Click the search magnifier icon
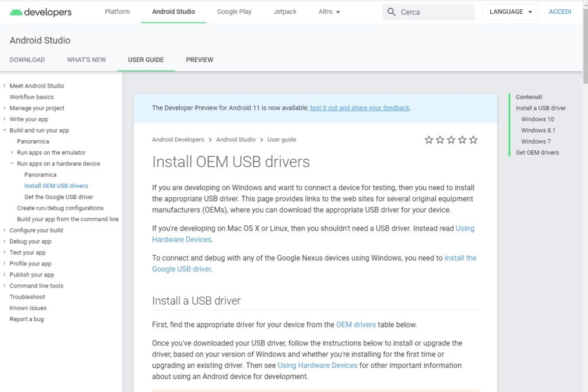 click(x=391, y=12)
